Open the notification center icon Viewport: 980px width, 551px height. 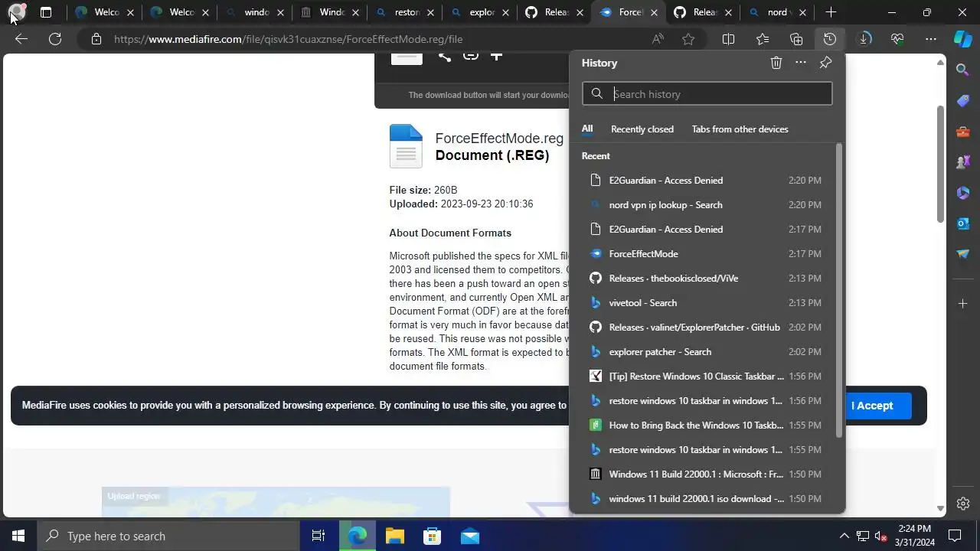(955, 536)
